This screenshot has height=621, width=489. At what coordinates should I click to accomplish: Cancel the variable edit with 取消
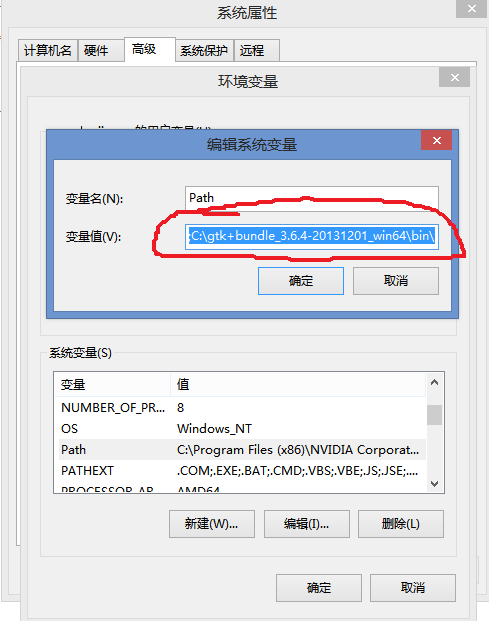coord(396,281)
